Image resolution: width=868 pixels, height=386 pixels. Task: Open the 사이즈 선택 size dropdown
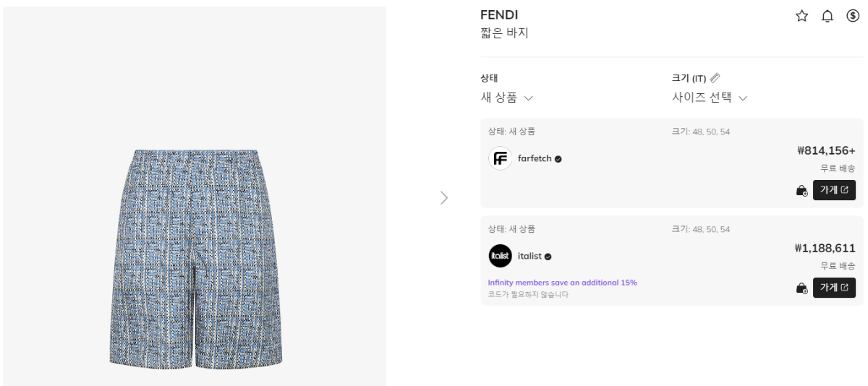709,98
